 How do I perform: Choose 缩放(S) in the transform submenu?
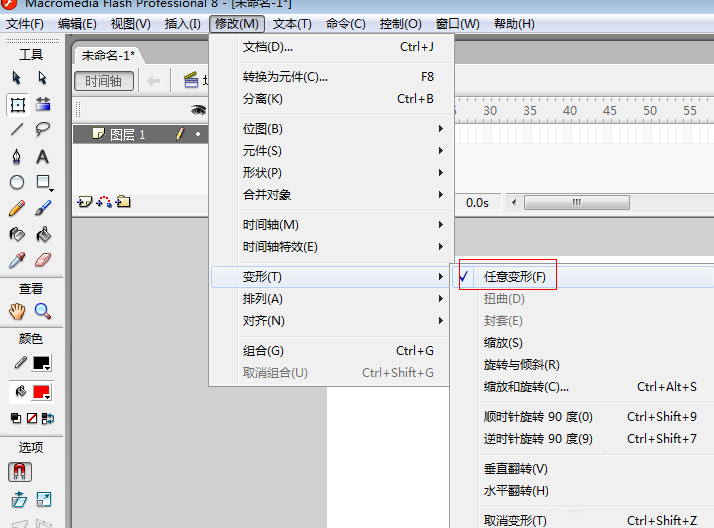coord(503,343)
